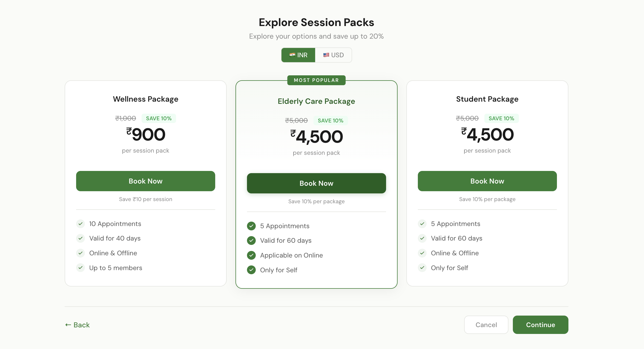This screenshot has height=349, width=644.
Task: Select the Student Package card title
Action: pyautogui.click(x=487, y=99)
